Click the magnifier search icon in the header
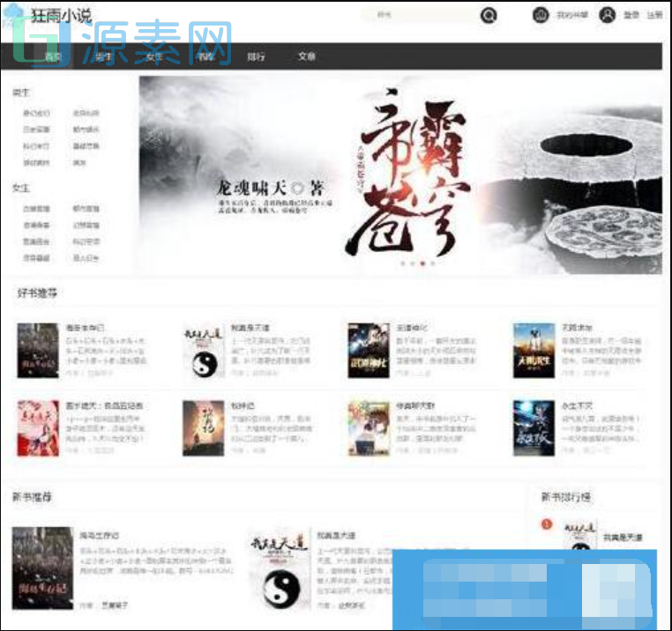 489,15
